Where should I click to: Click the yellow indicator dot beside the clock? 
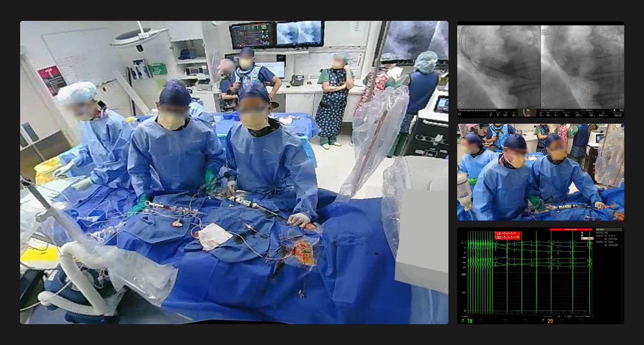[x=614, y=110]
